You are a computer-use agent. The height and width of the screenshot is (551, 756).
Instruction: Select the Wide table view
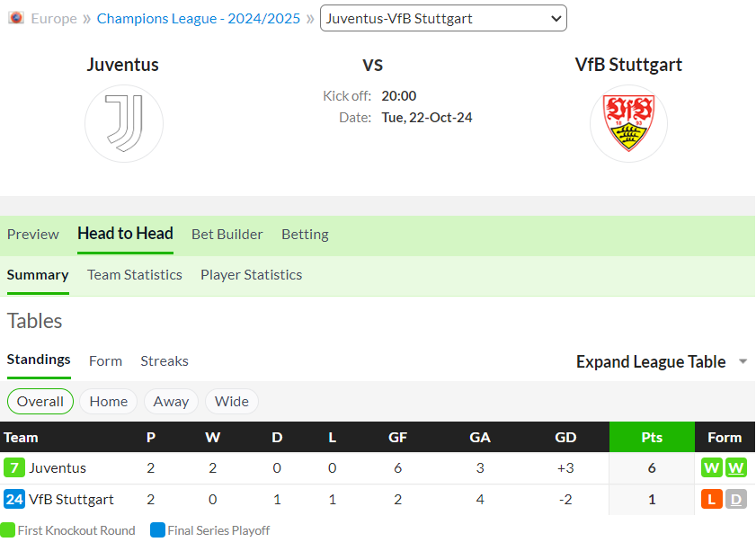232,401
